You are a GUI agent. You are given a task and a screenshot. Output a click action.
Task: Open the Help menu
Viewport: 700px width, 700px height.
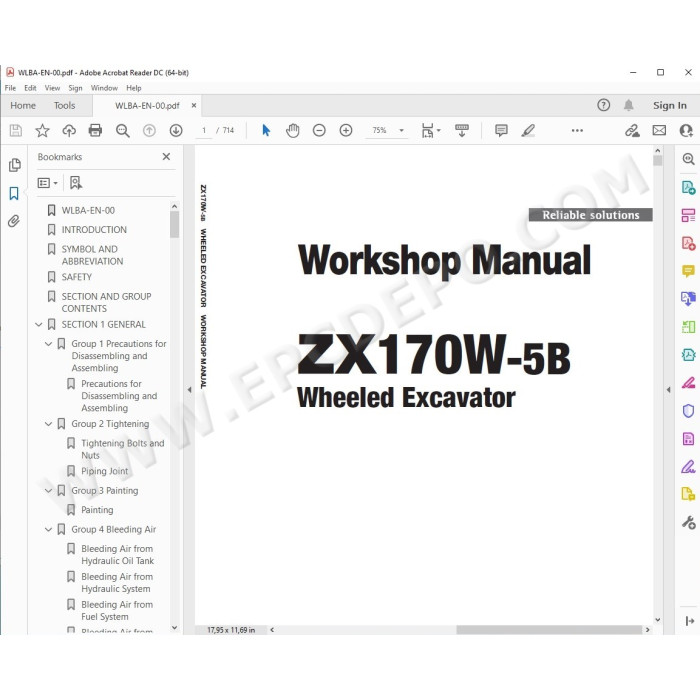133,88
